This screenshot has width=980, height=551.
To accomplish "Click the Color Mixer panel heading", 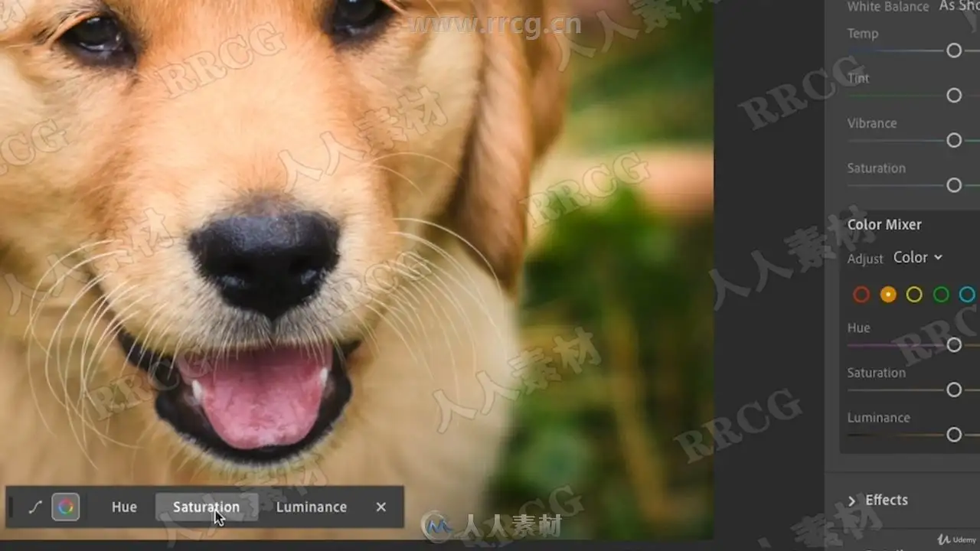I will click(884, 224).
